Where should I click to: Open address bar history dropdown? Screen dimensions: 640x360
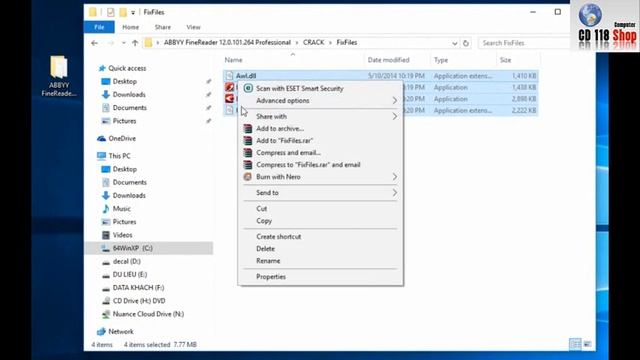(455, 43)
